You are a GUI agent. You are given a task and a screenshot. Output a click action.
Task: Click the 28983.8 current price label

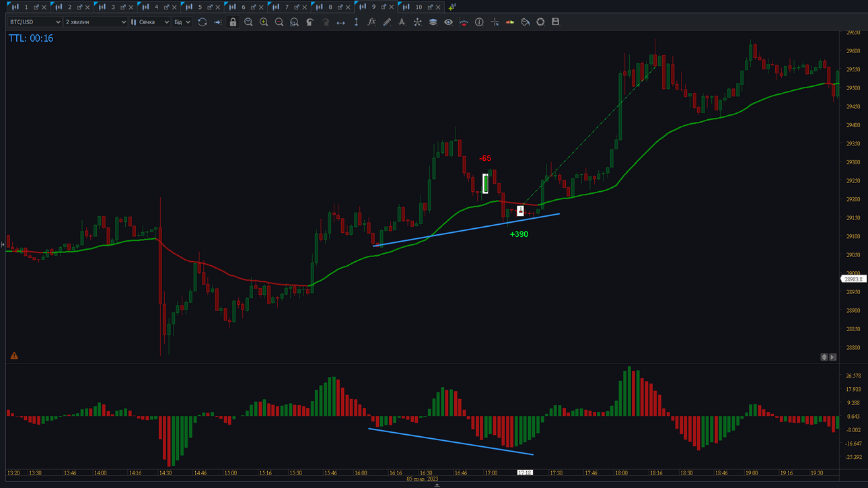pyautogui.click(x=853, y=279)
